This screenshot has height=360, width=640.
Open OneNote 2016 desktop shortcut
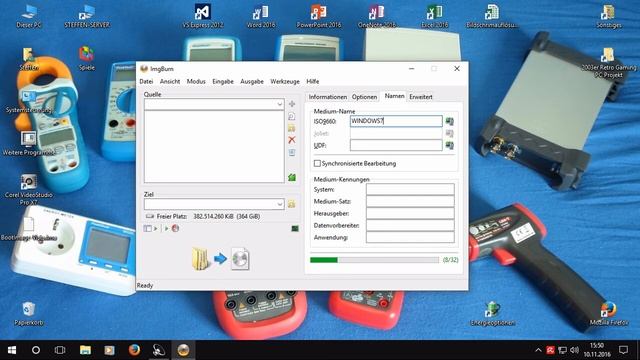tap(377, 16)
